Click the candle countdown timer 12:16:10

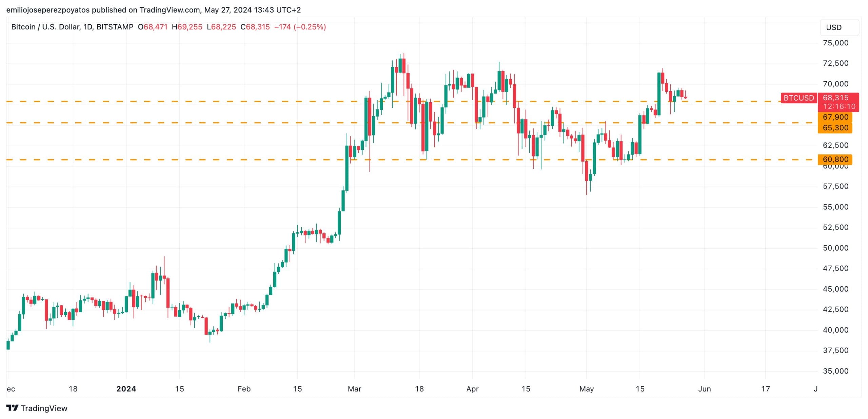tap(839, 106)
